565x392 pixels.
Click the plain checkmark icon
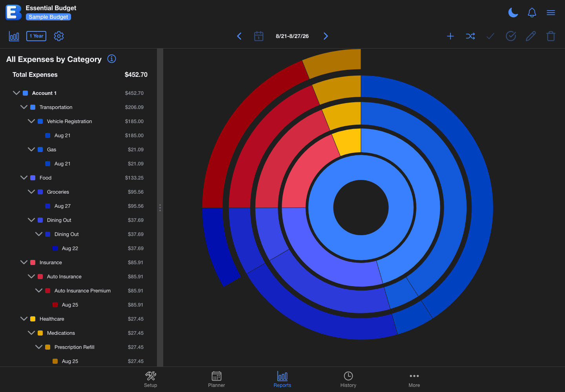click(490, 36)
